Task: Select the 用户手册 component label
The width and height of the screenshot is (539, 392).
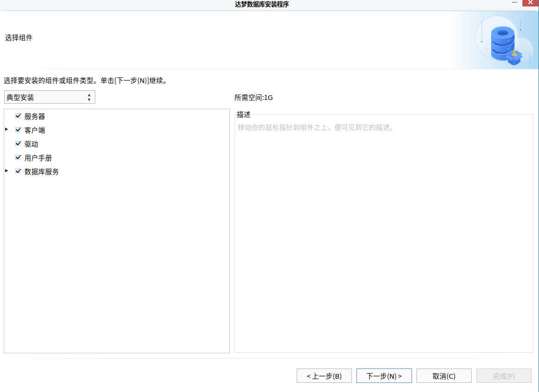Action: 38,158
